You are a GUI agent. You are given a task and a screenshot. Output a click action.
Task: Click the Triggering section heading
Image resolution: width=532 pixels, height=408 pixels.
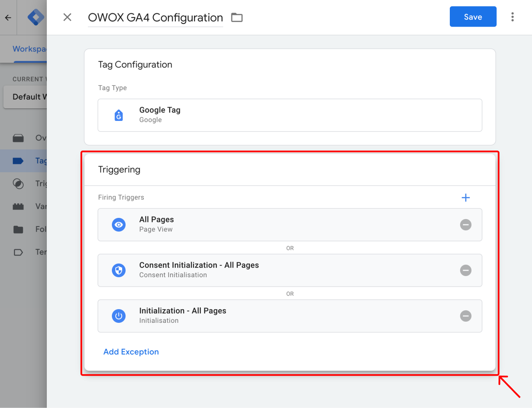tap(119, 170)
